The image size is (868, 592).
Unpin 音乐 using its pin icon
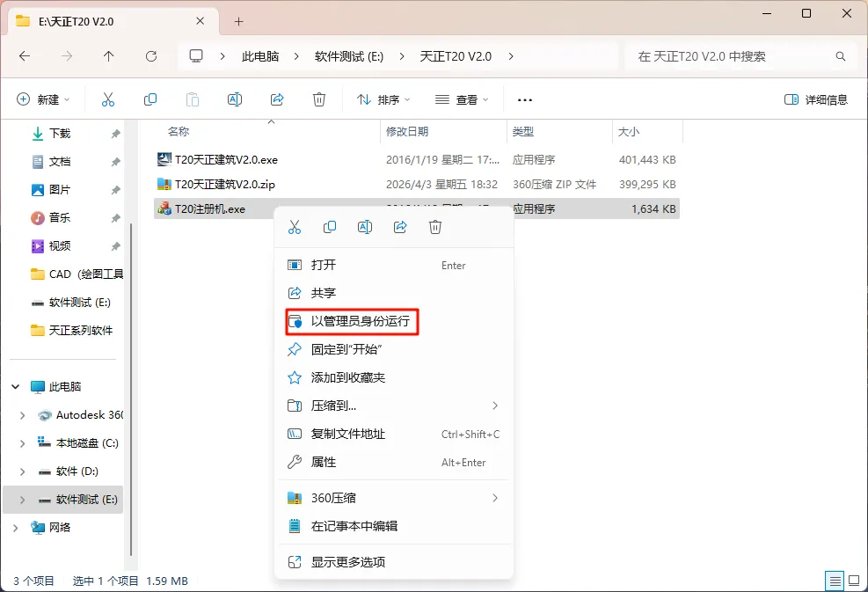click(x=115, y=217)
